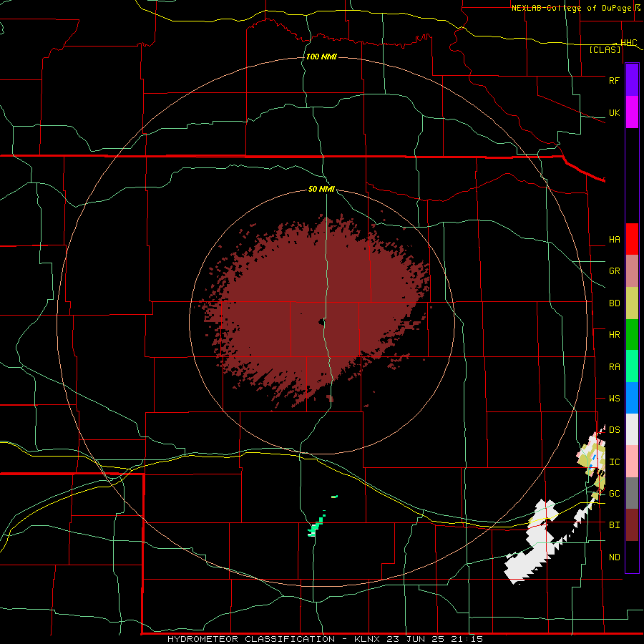This screenshot has height=644, width=644.
Task: Click the red HA legend color swatch
Action: pyautogui.click(x=632, y=239)
